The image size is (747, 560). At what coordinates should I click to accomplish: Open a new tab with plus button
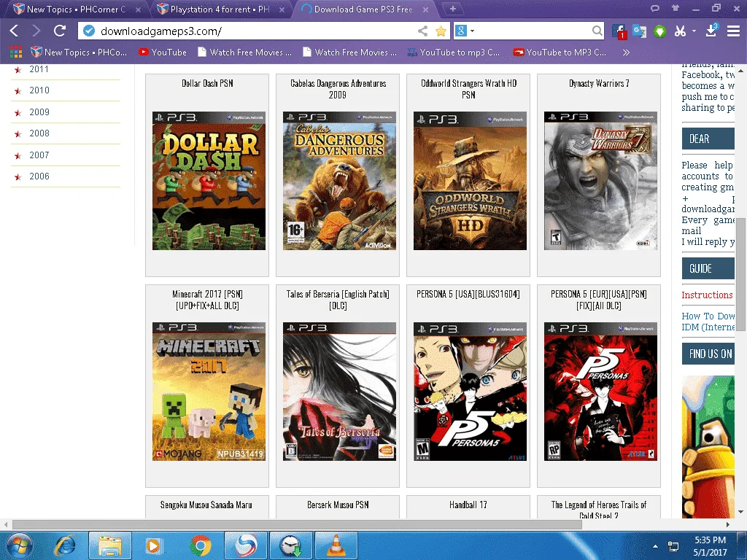coord(452,9)
